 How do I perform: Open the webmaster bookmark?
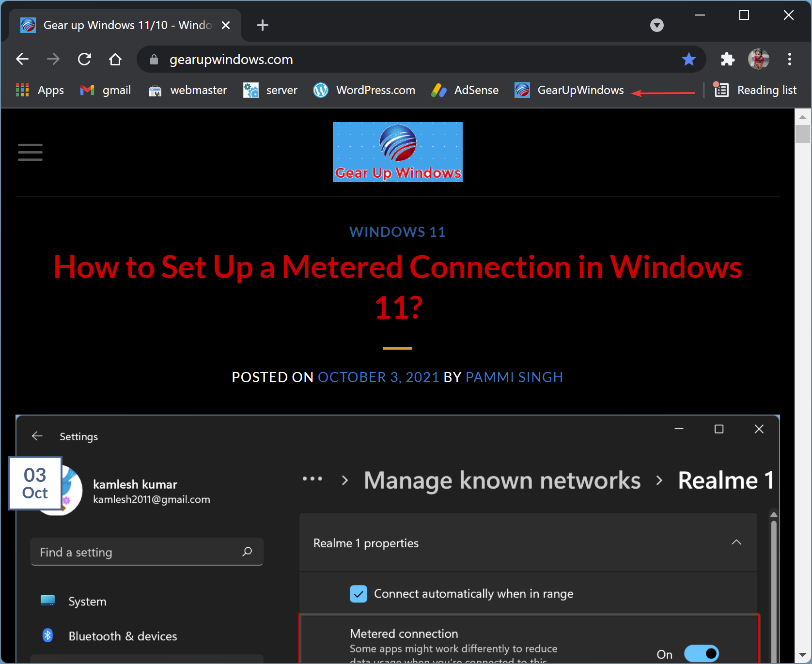point(187,90)
